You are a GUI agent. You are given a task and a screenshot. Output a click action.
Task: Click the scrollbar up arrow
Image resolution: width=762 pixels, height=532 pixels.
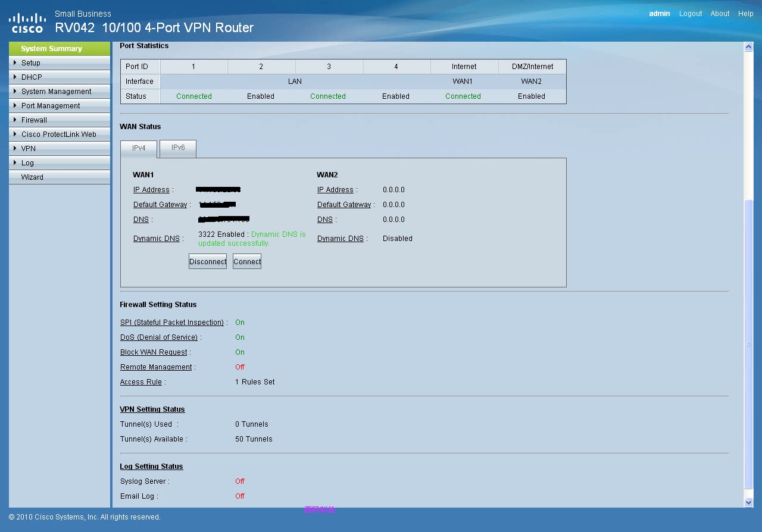pyautogui.click(x=749, y=46)
